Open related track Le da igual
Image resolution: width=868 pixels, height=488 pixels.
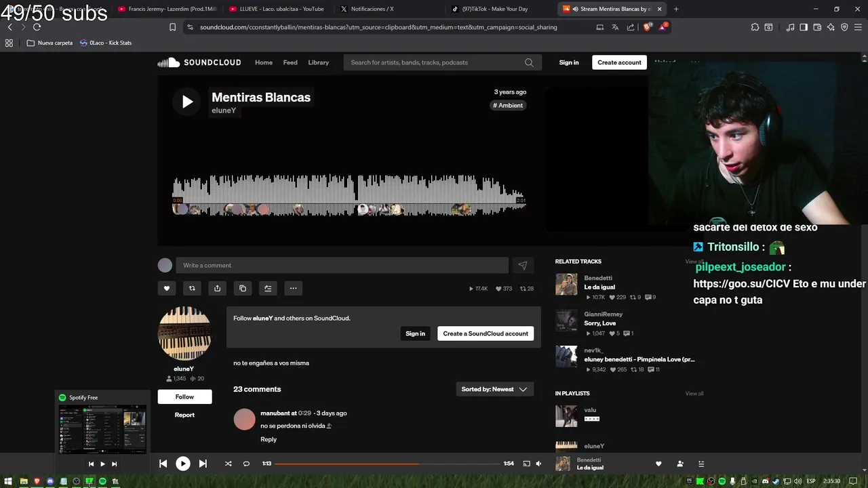click(599, 287)
